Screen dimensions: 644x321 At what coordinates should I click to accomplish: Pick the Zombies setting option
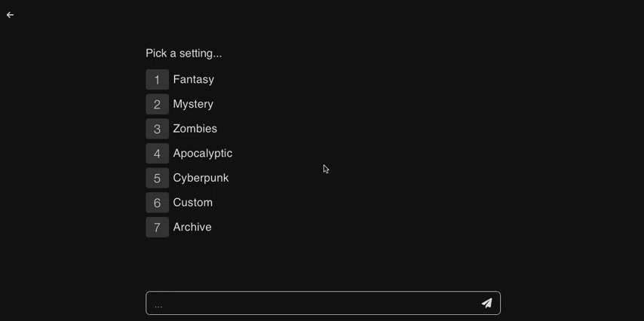[195, 129]
